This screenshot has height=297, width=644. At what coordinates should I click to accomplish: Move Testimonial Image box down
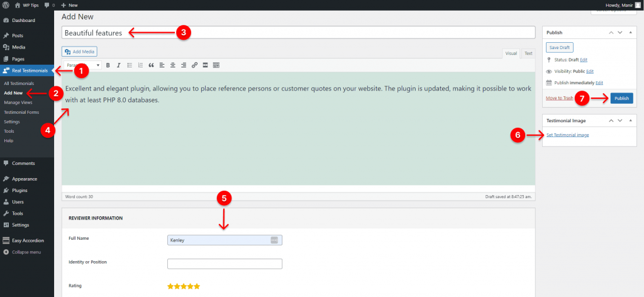[x=620, y=121]
